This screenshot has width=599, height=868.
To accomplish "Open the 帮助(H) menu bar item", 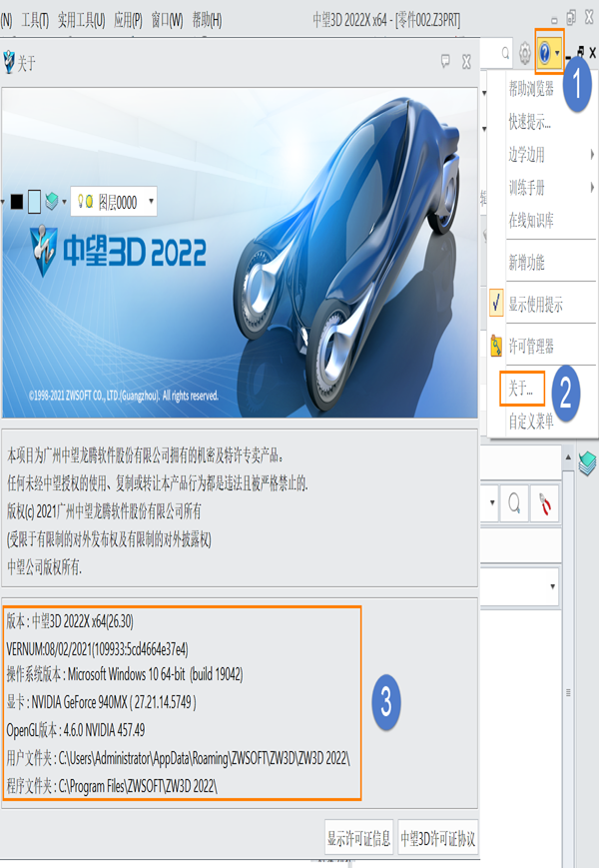I will click(x=207, y=21).
